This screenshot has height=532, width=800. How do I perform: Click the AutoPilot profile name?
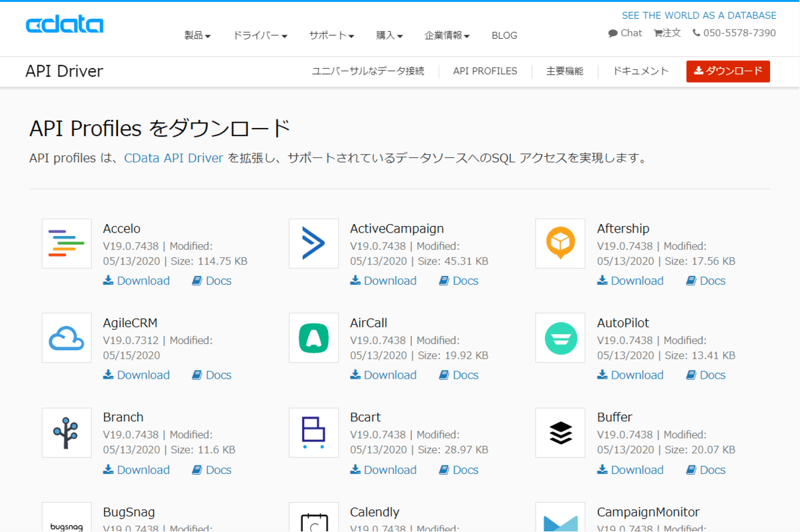point(623,323)
